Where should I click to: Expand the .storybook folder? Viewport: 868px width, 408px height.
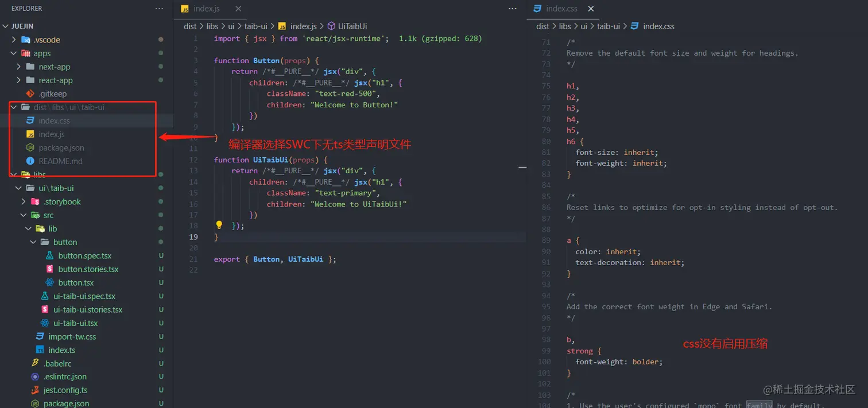[x=24, y=201]
